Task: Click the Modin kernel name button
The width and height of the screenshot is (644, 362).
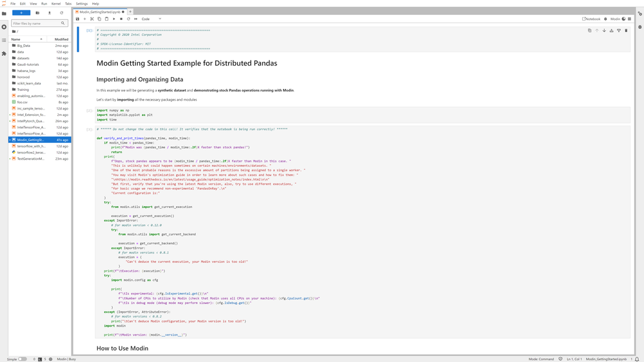Action: pyautogui.click(x=615, y=19)
